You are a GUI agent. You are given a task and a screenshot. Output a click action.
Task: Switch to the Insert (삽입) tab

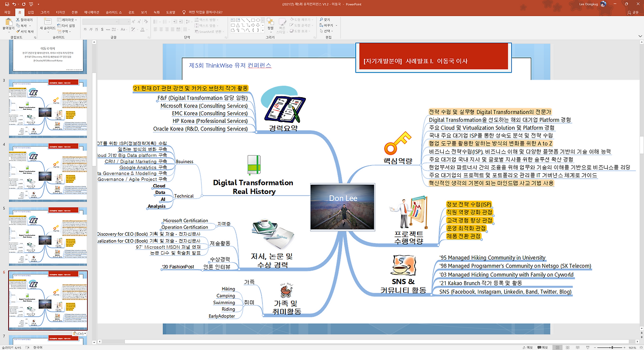31,12
